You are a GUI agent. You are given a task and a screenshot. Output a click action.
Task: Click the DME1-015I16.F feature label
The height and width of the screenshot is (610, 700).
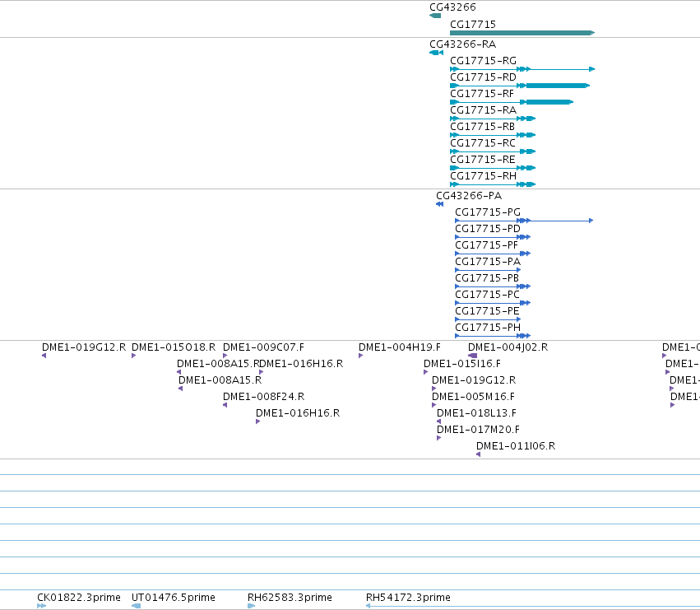462,364
